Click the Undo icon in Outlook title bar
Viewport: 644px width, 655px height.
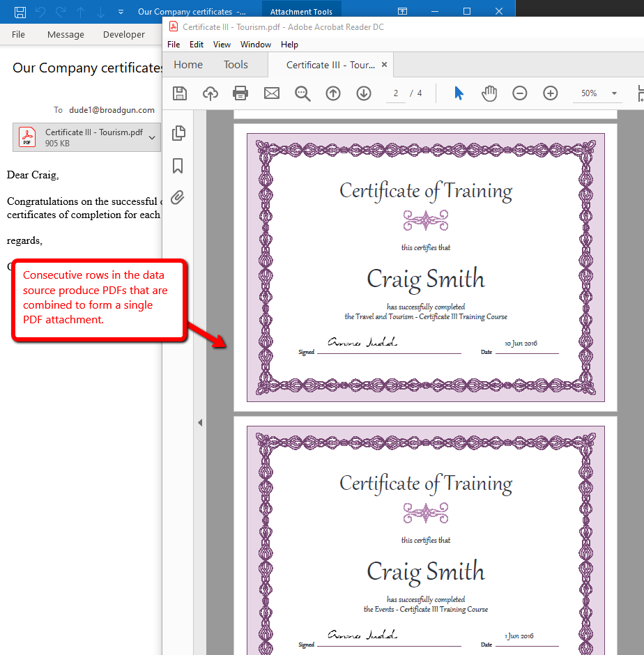40,12
